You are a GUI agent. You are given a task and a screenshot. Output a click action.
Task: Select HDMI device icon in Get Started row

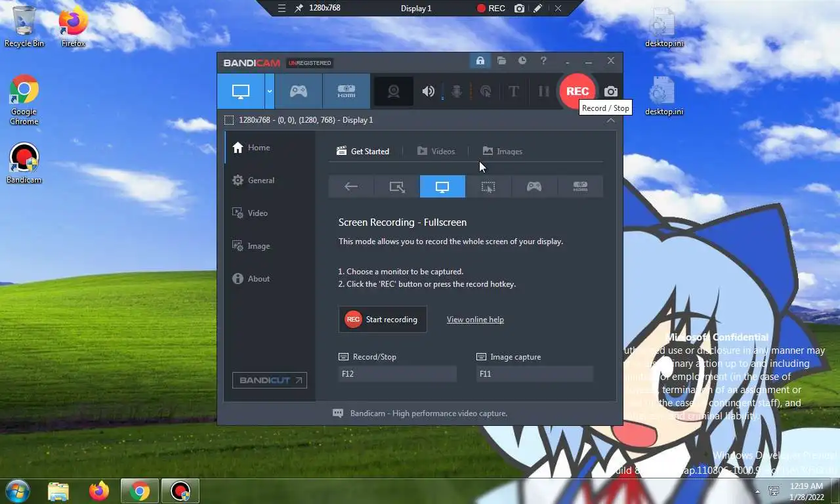point(580,187)
